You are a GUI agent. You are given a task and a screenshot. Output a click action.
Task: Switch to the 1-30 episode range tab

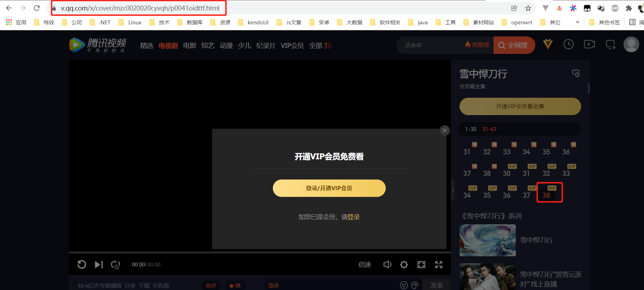[471, 129]
